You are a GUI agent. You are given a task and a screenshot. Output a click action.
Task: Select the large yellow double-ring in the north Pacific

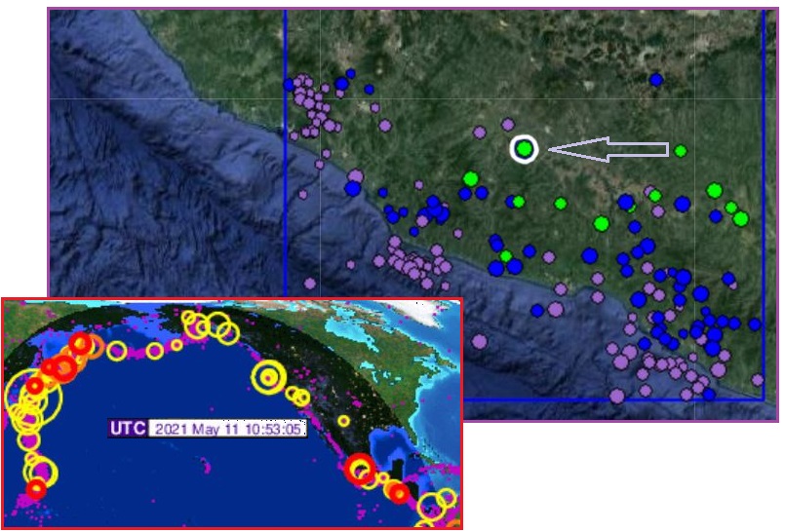click(x=269, y=377)
